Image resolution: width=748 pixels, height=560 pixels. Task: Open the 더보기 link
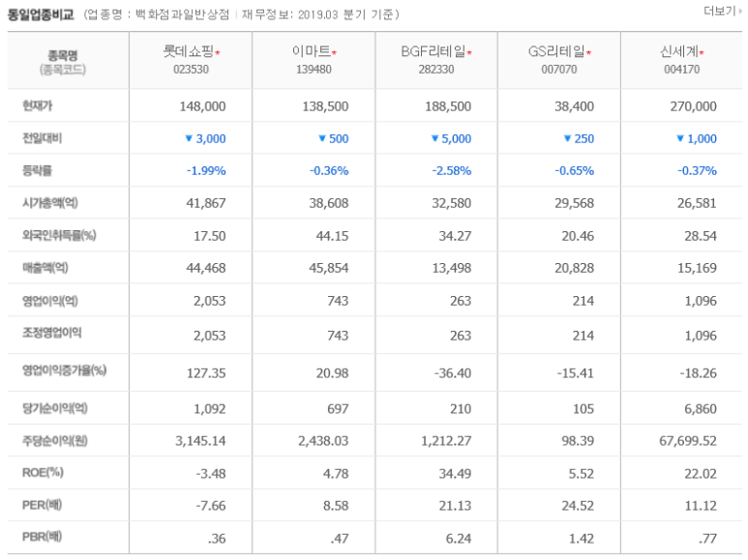point(722,11)
